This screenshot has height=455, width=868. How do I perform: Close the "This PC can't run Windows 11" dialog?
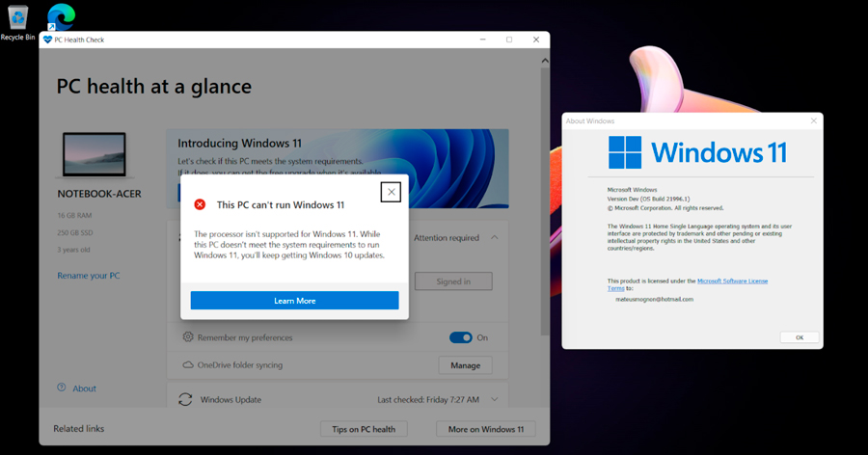pyautogui.click(x=391, y=192)
